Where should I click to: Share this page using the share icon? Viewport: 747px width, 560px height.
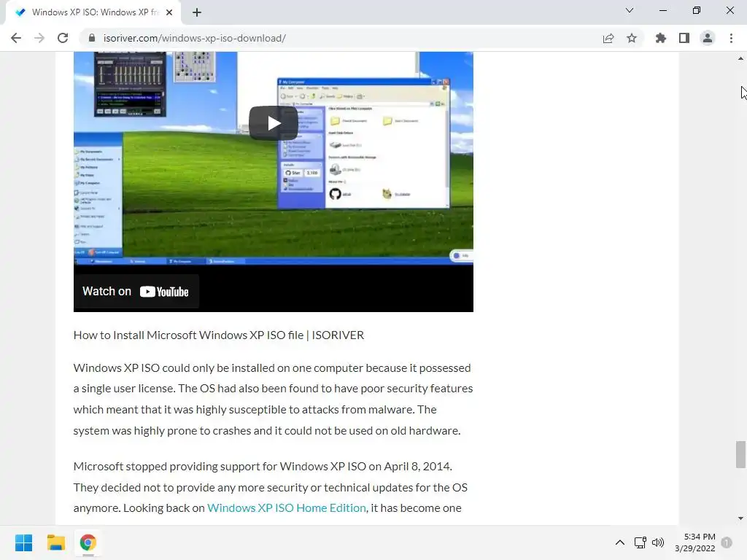608,38
